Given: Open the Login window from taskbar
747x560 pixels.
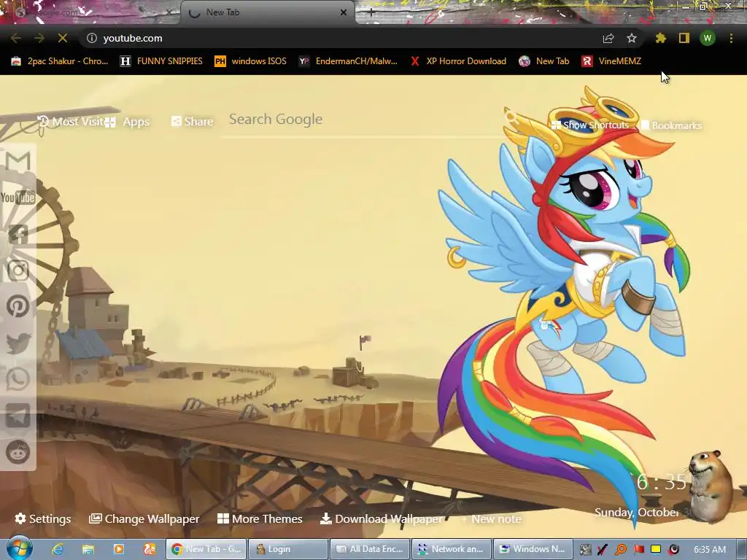Looking at the screenshot, I should pyautogui.click(x=287, y=549).
